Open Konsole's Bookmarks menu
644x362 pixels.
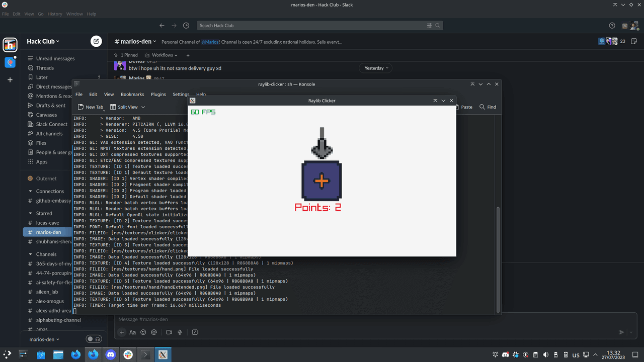point(132,95)
